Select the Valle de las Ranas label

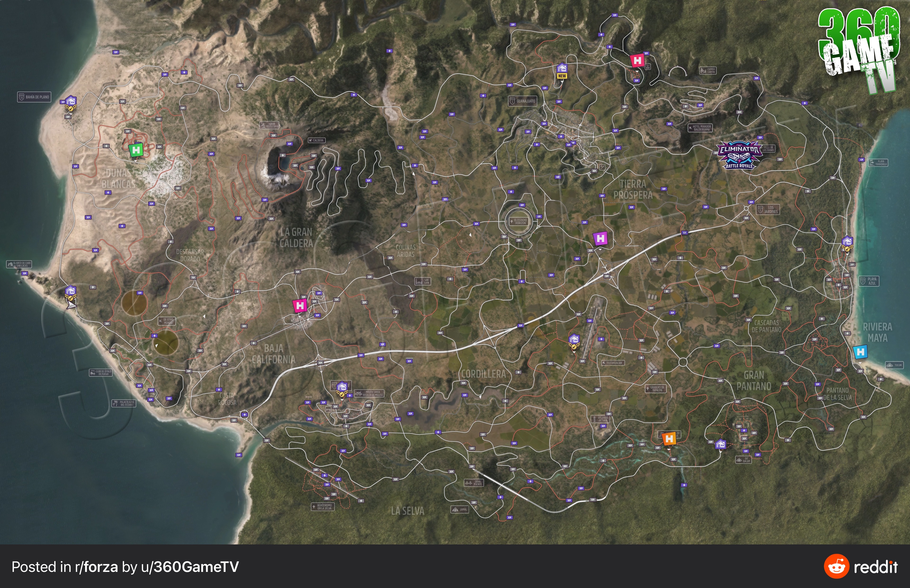pyautogui.click(x=768, y=149)
